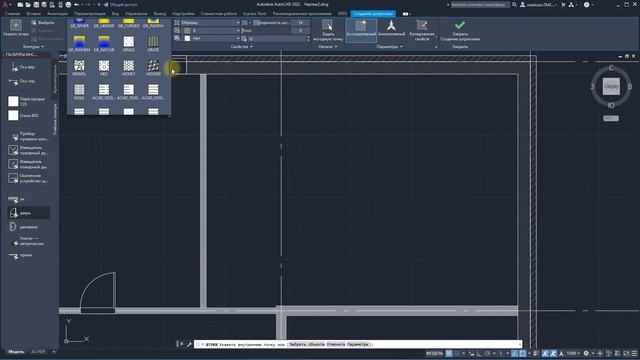Open the Insert ribbon tab
The image size is (640, 360).
pyautogui.click(x=33, y=13)
